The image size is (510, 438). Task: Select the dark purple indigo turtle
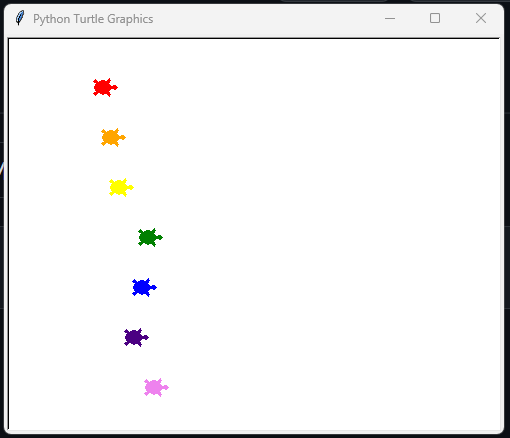point(136,337)
